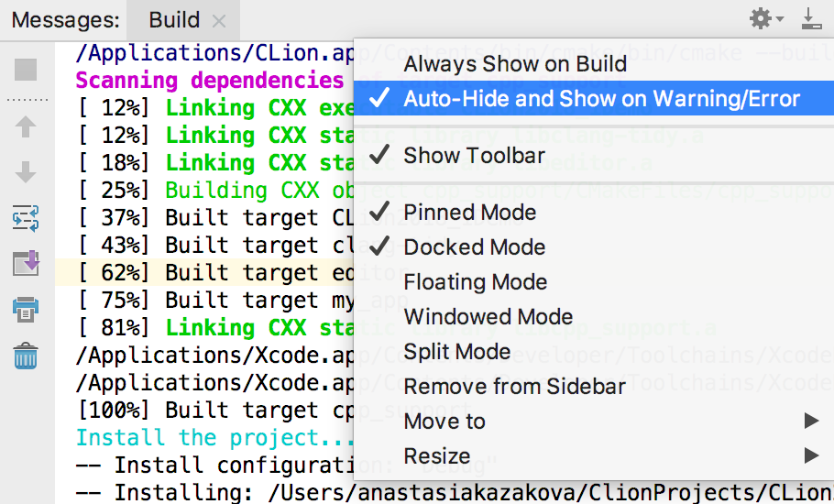834x504 pixels.
Task: Click the scroll-to-end sidebar icon
Action: [x=26, y=263]
